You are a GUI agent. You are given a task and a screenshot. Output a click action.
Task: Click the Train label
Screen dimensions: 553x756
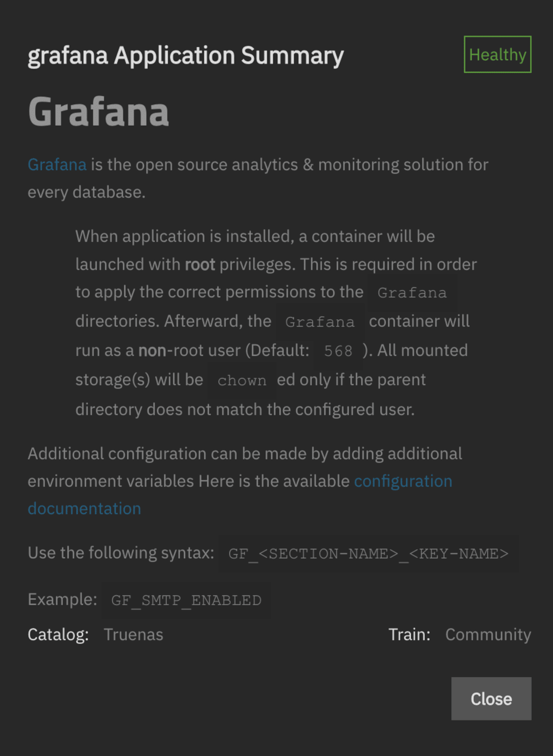tap(409, 635)
